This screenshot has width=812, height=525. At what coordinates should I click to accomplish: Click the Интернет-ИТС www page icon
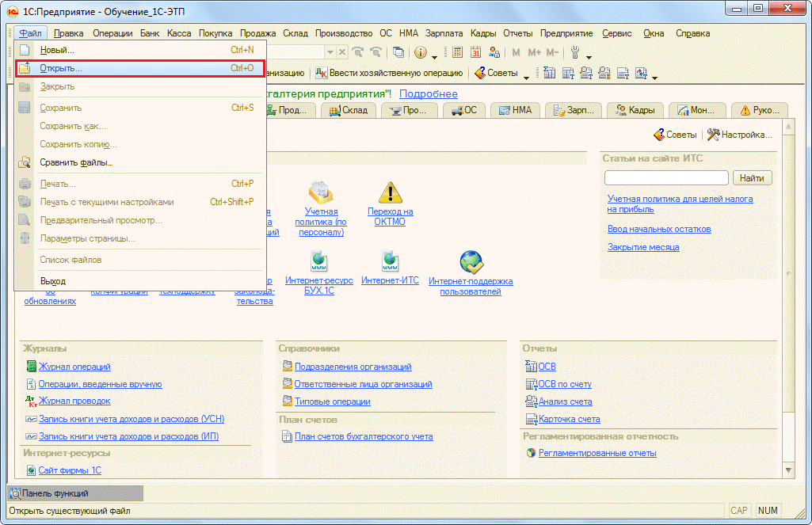pos(390,261)
